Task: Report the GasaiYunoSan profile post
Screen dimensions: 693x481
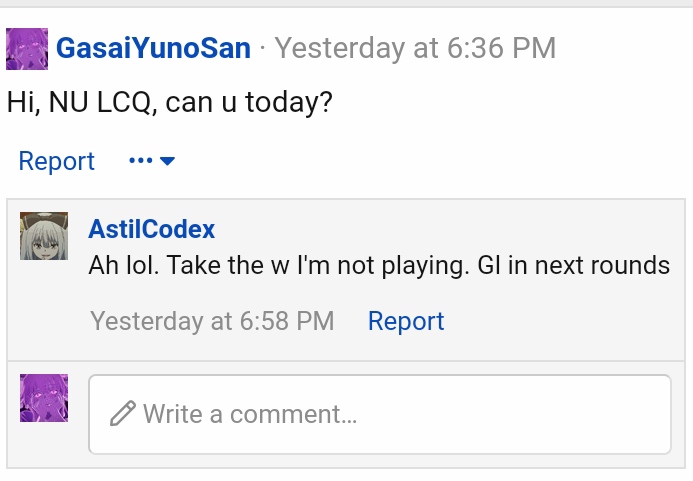Action: (57, 160)
